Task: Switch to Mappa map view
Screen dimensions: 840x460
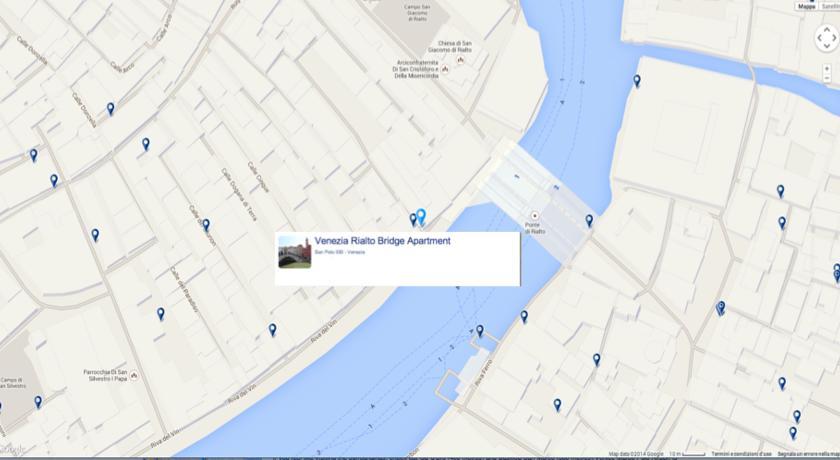Action: point(806,5)
